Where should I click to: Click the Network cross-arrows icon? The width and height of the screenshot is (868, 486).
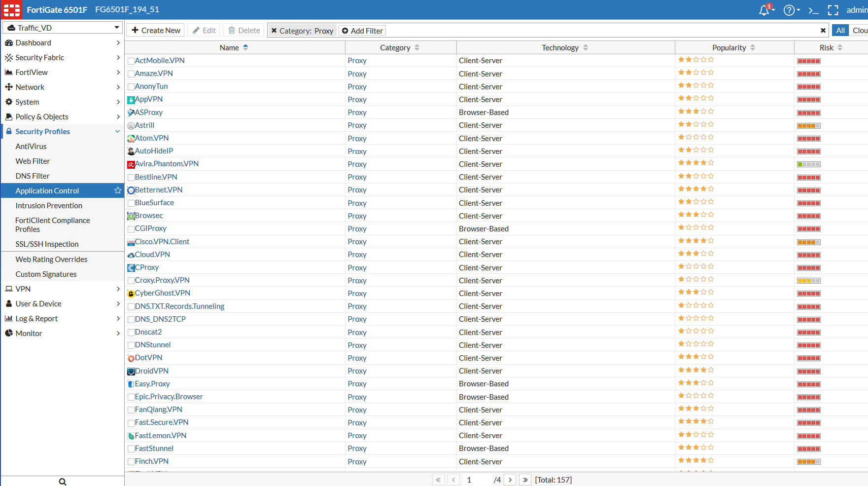[9, 87]
